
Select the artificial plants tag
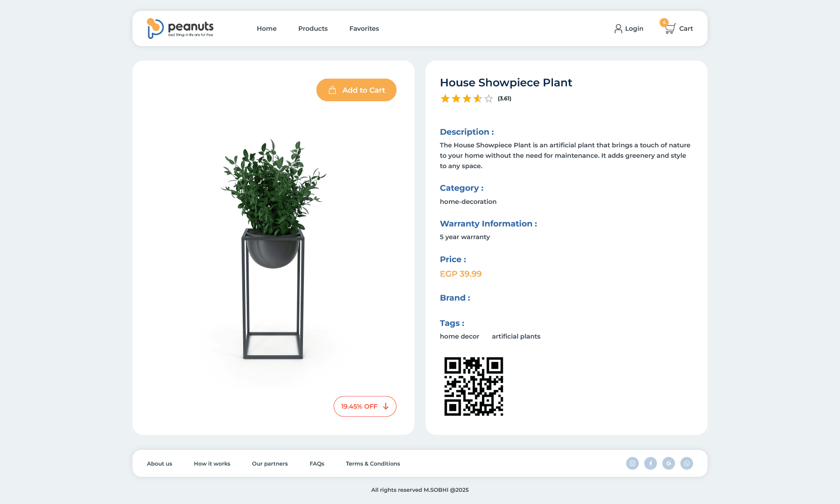click(516, 336)
